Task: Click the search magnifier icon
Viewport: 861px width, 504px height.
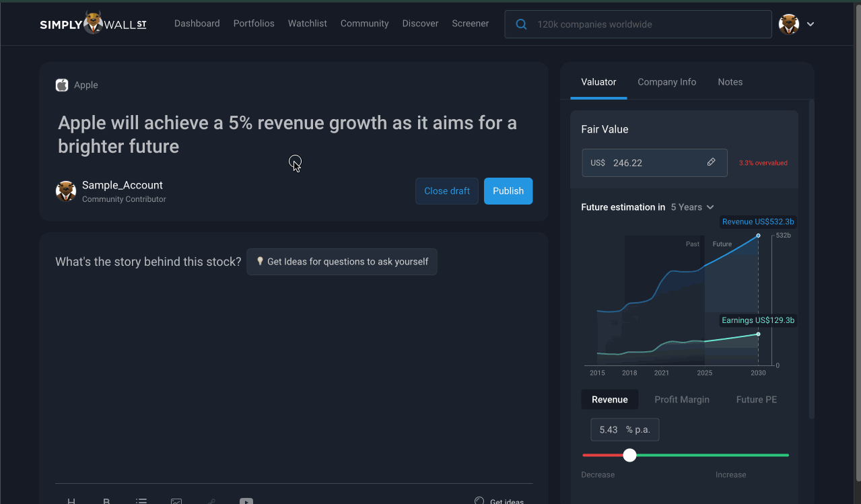Action: (521, 24)
